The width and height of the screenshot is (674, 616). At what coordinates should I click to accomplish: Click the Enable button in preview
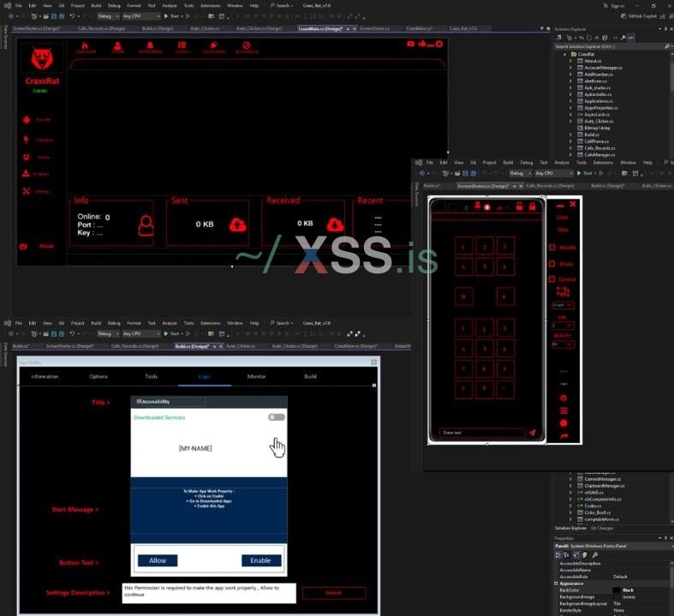pyautogui.click(x=261, y=560)
